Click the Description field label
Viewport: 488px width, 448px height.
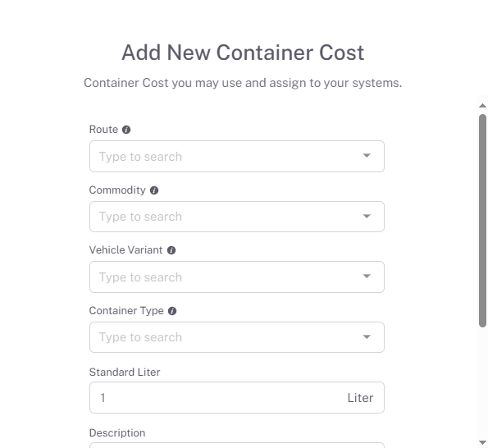[x=117, y=433]
